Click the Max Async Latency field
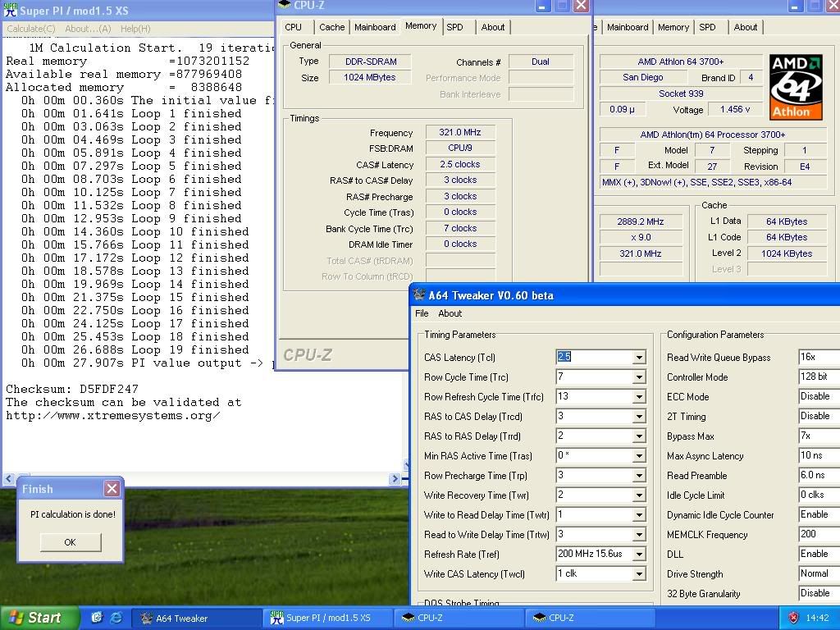This screenshot has height=630, width=840. pos(819,455)
